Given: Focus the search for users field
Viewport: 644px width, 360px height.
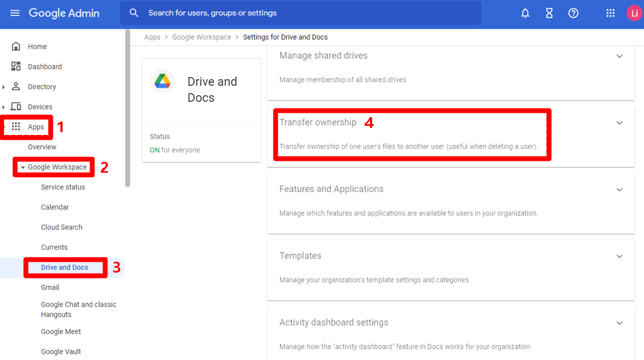Looking at the screenshot, I should pos(300,13).
